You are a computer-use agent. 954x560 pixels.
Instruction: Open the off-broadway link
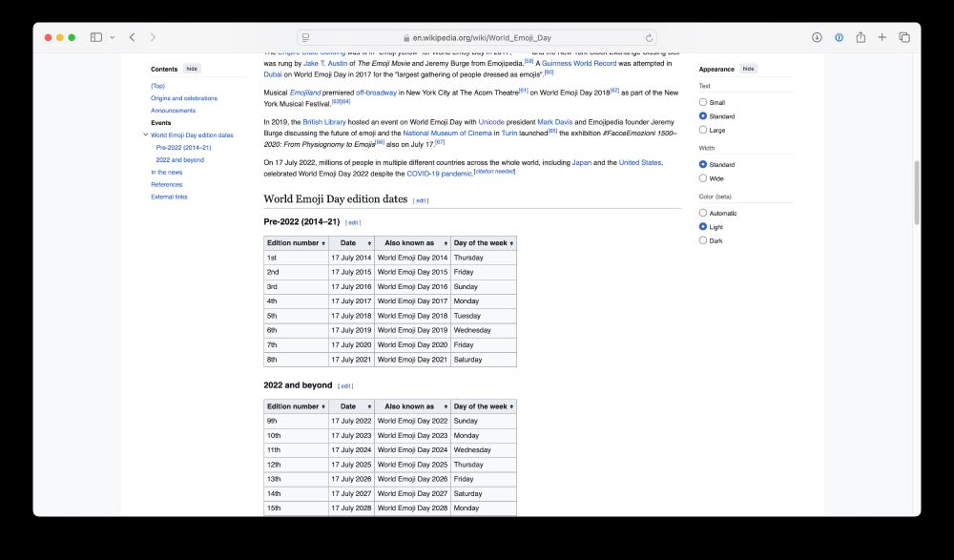[376, 93]
